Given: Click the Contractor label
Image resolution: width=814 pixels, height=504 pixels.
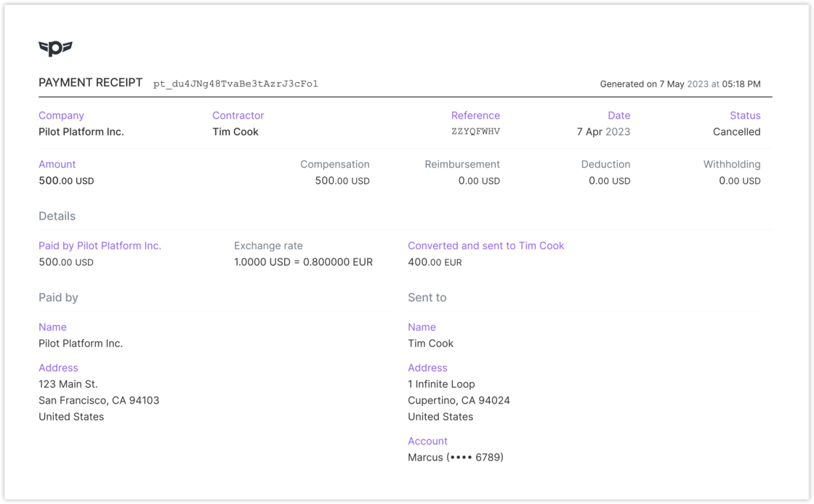Looking at the screenshot, I should click(x=238, y=115).
